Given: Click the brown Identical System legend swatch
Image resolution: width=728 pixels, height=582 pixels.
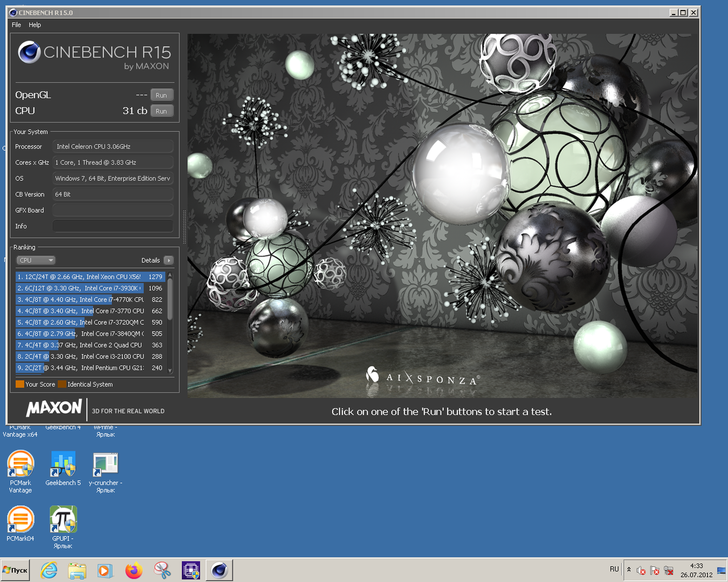Looking at the screenshot, I should point(62,384).
